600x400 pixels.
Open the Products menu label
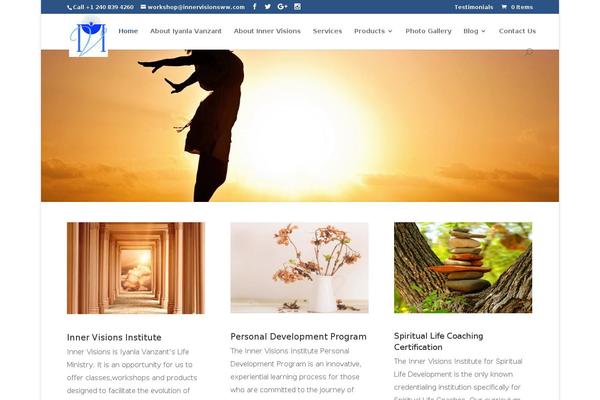point(369,31)
